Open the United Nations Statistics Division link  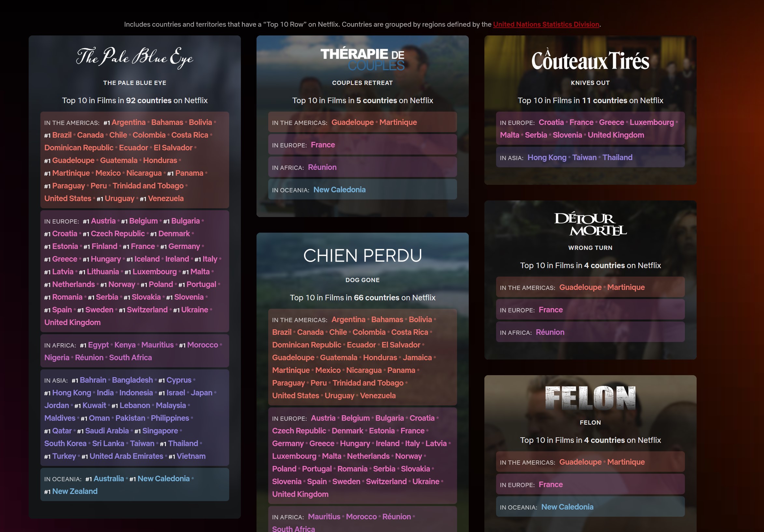pos(546,24)
